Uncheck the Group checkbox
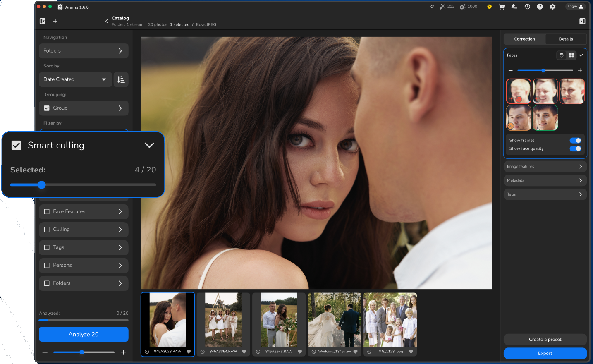 pyautogui.click(x=47, y=108)
